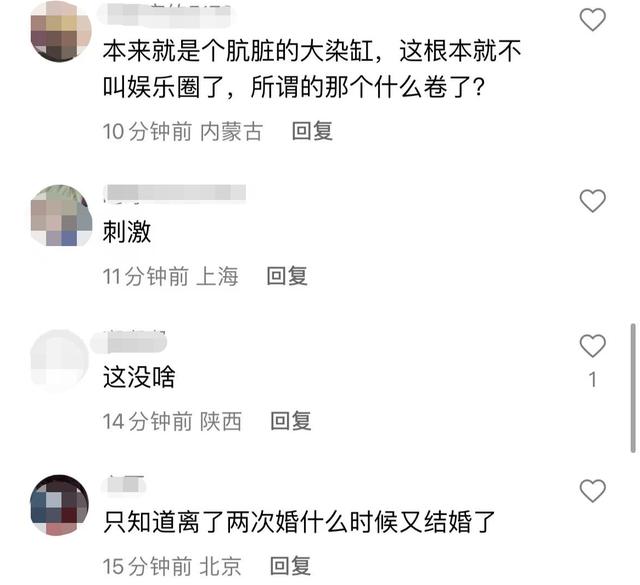Viewport: 640px width, 585px height.
Task: Open username above the 刺激 comment
Action: (x=174, y=193)
